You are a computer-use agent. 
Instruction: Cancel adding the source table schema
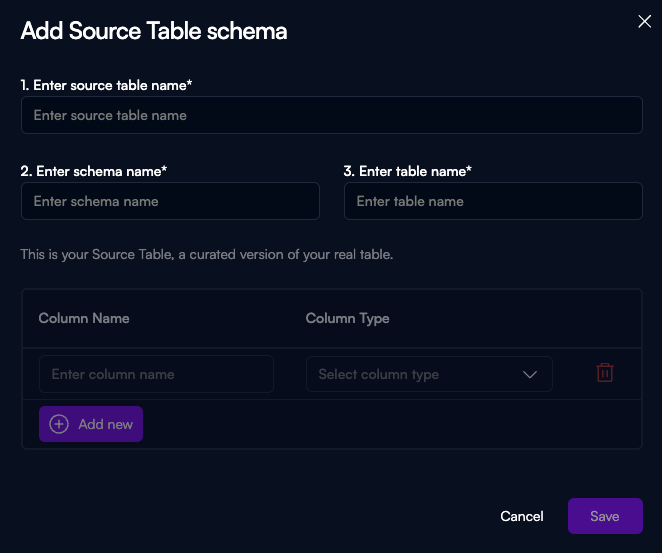[x=522, y=516]
